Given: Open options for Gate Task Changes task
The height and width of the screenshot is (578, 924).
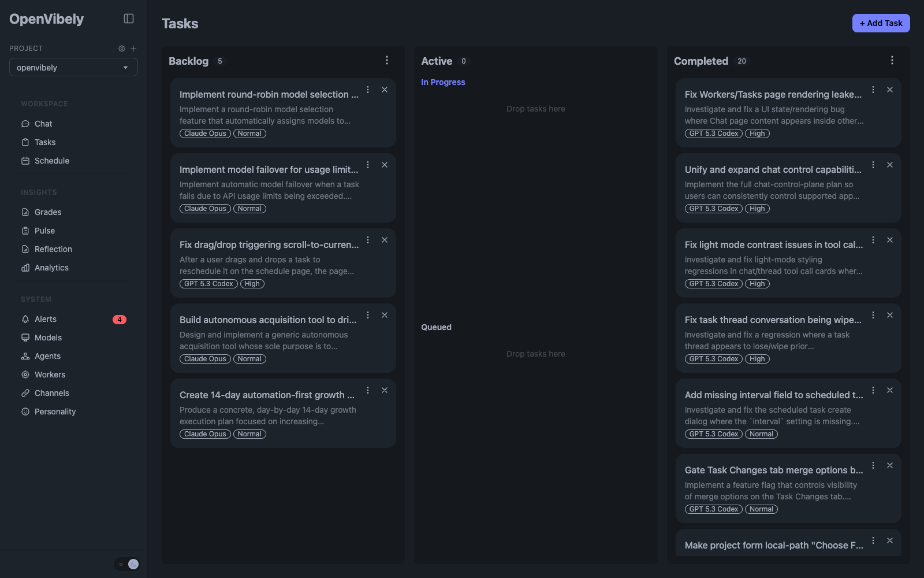Looking at the screenshot, I should [x=873, y=465].
